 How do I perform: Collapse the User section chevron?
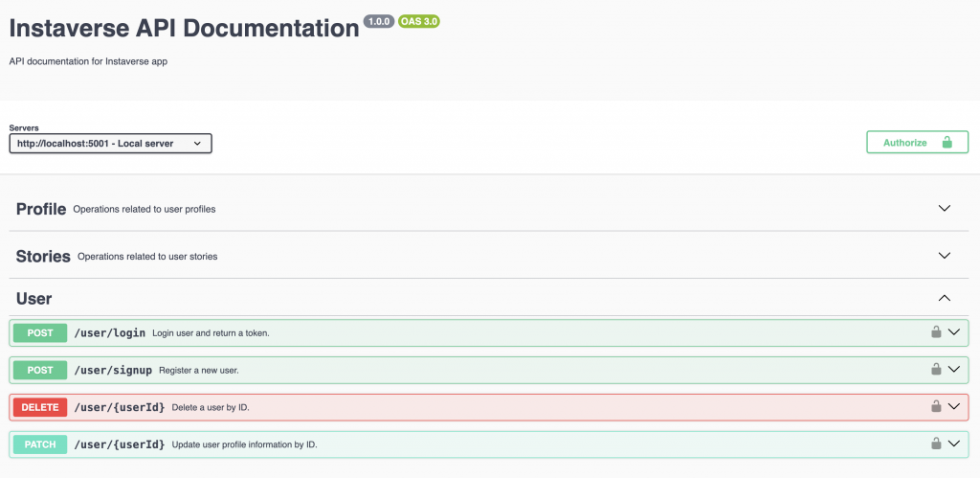[x=945, y=299]
